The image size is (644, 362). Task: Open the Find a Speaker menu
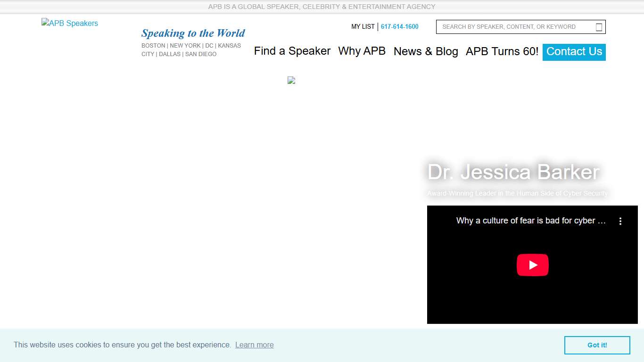(292, 51)
